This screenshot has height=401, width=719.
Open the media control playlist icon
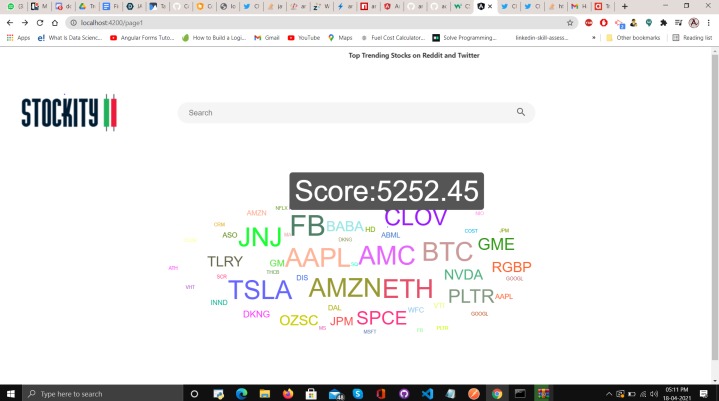click(x=679, y=22)
